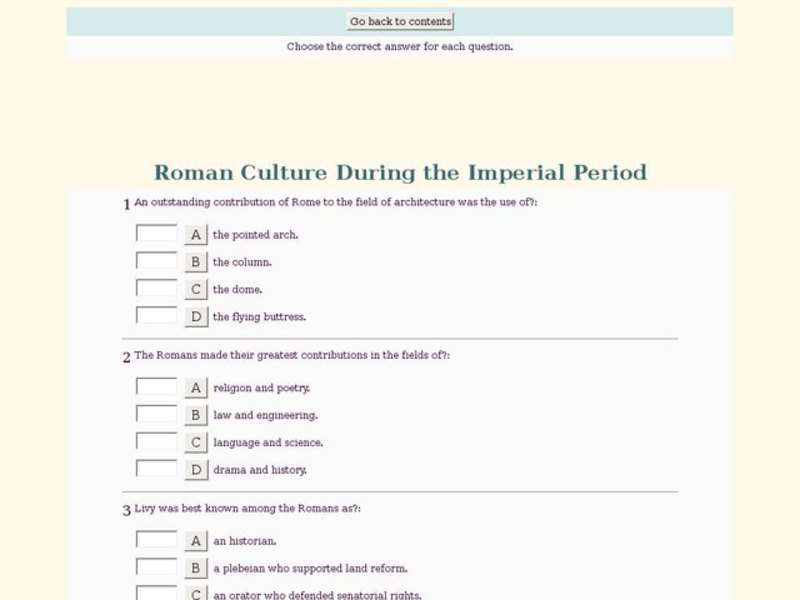Click the A button for "the pointed arch"
Image resolution: width=800 pixels, height=600 pixels.
[x=193, y=234]
